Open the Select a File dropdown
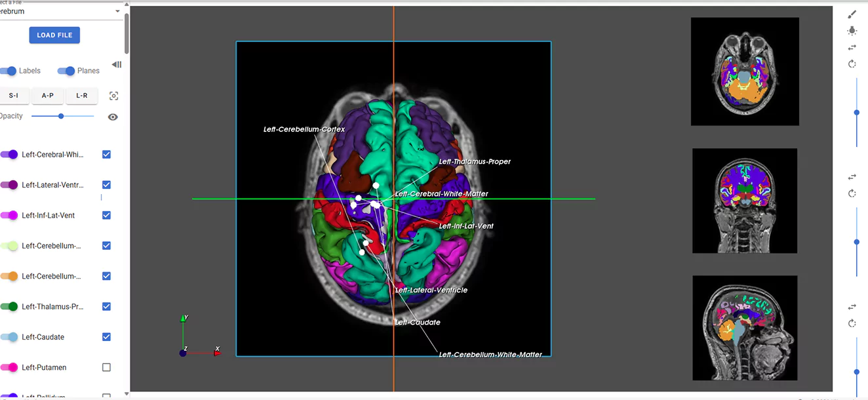The image size is (868, 400). pyautogui.click(x=60, y=11)
